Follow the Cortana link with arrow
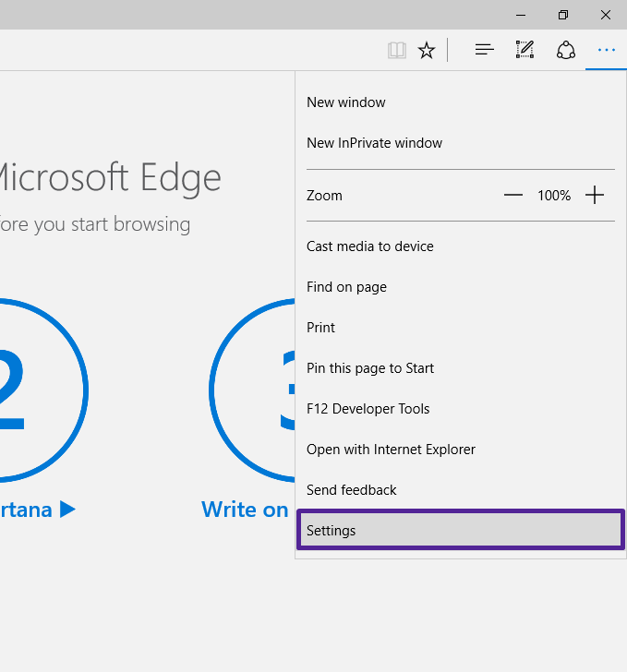 (x=38, y=510)
